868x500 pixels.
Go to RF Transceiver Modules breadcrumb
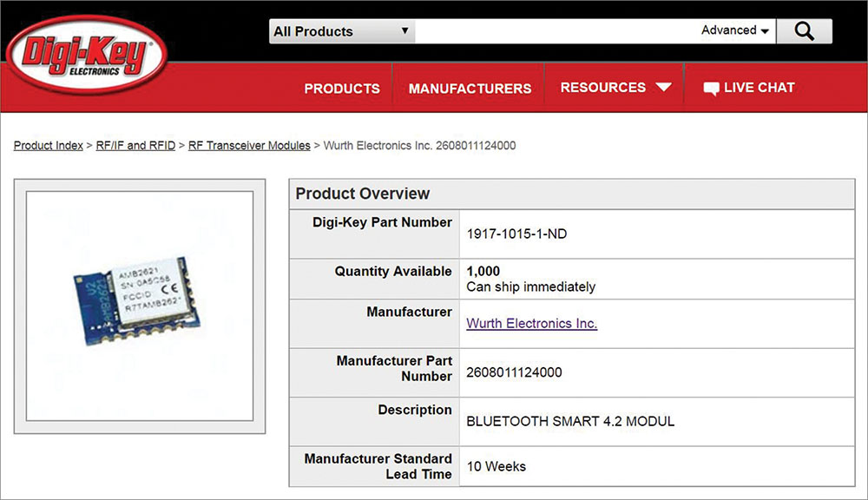tap(249, 146)
